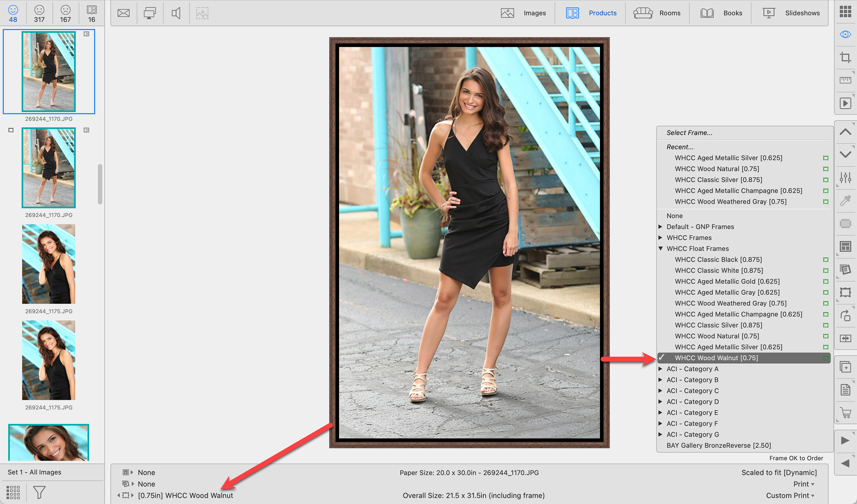This screenshot has width=857, height=504.
Task: Click the eyedropper tool icon
Action: pos(845,201)
